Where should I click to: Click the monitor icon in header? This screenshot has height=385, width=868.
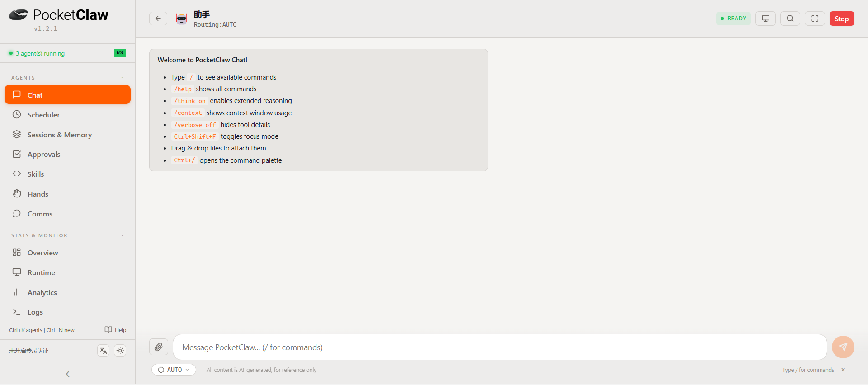click(766, 19)
